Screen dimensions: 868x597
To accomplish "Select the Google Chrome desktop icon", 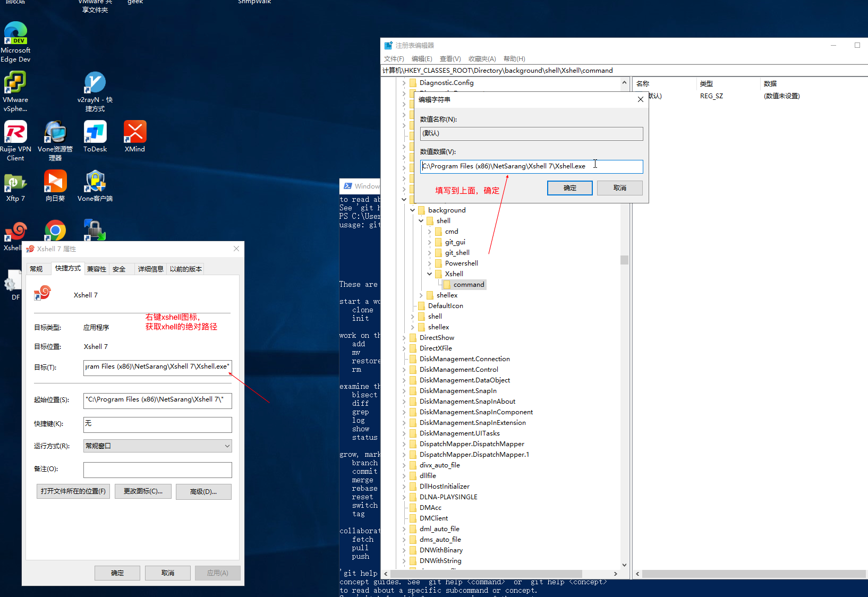I will coord(55,230).
